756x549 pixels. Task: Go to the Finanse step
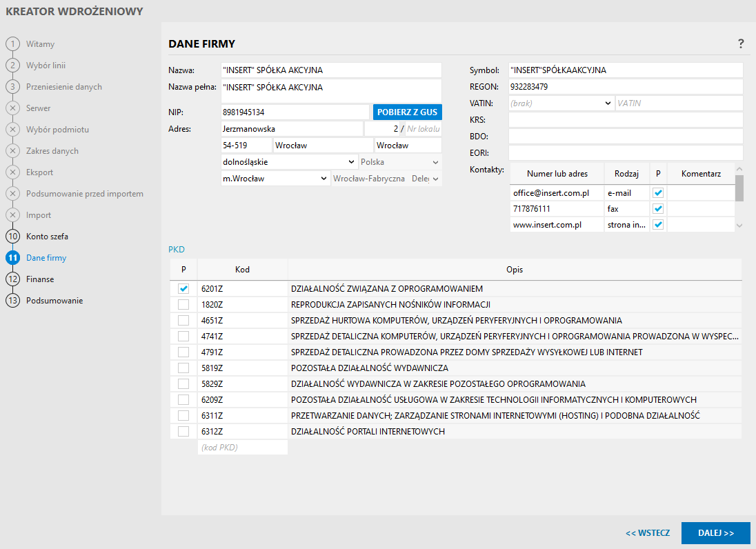coord(40,279)
